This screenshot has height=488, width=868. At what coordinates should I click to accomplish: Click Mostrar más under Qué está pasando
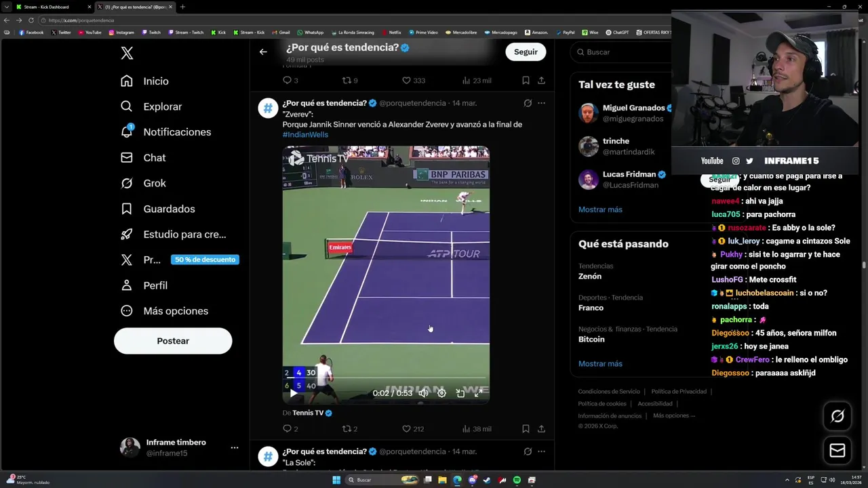tap(600, 364)
